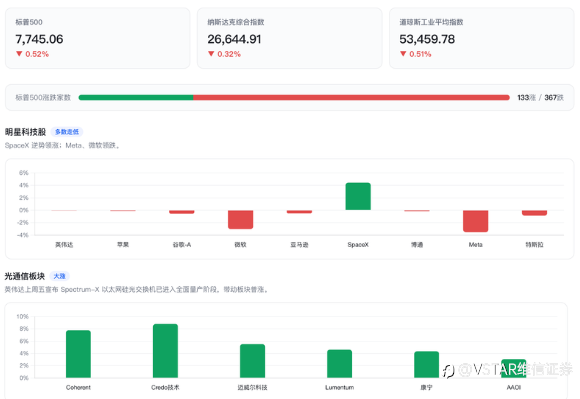
Task: Click the 迈威尔科技 axis label
Action: (x=253, y=388)
